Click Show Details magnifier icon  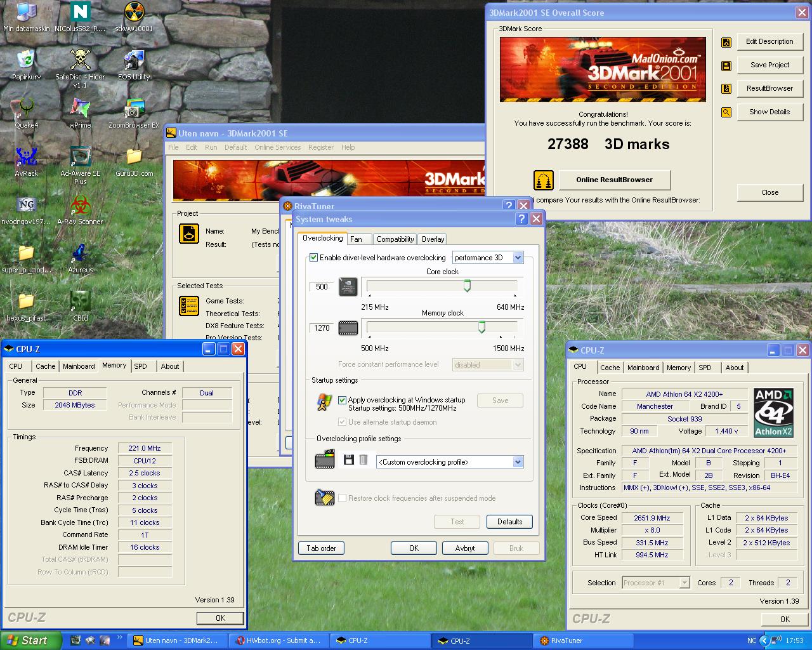[x=726, y=112]
